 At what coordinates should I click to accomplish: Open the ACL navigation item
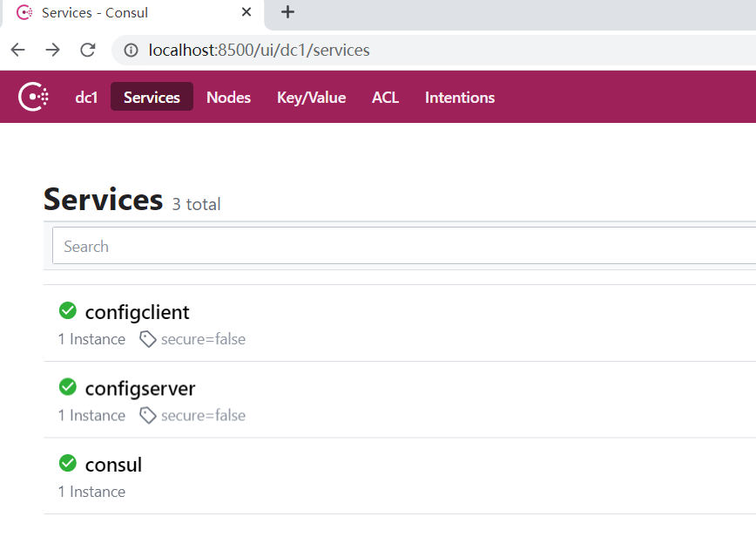[x=385, y=97]
